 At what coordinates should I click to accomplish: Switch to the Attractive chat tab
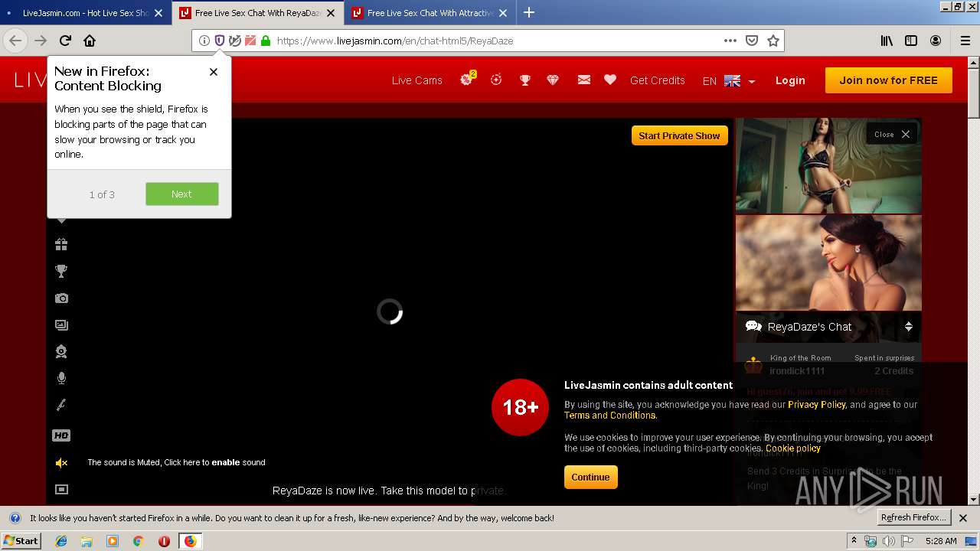click(x=430, y=13)
